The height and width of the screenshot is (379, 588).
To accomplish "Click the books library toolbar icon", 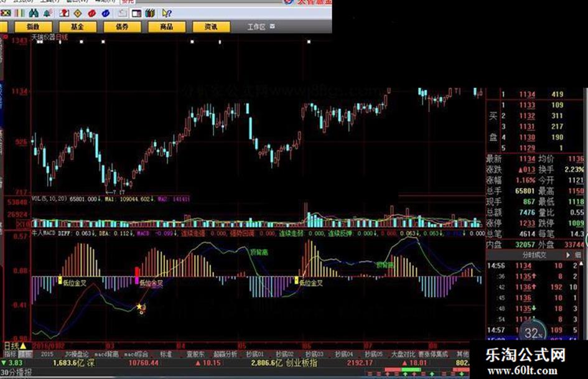I will tap(150, 13).
